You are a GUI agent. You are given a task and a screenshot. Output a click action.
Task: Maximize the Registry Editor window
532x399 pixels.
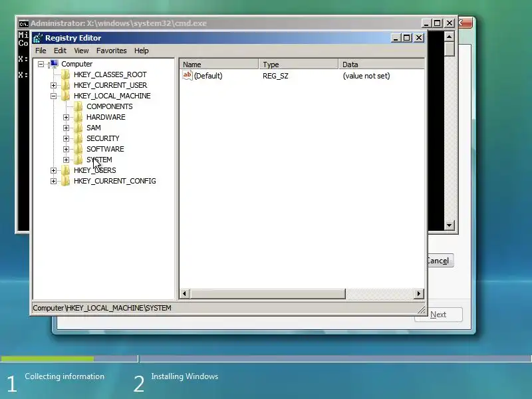[407, 38]
